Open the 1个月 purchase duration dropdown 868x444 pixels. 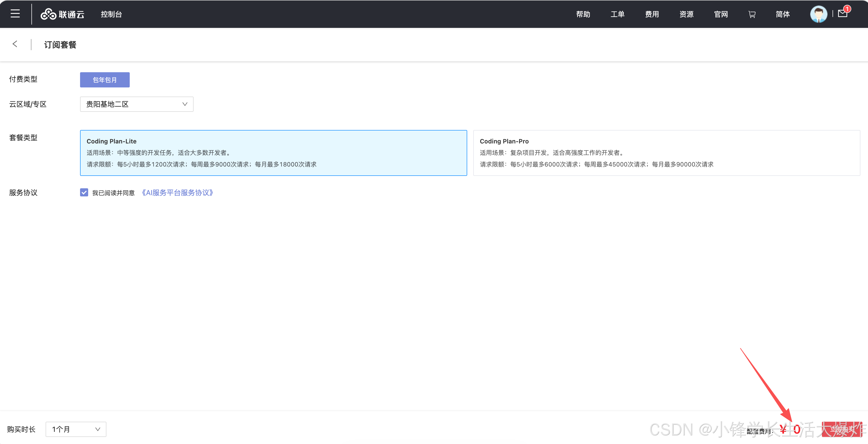(76, 429)
